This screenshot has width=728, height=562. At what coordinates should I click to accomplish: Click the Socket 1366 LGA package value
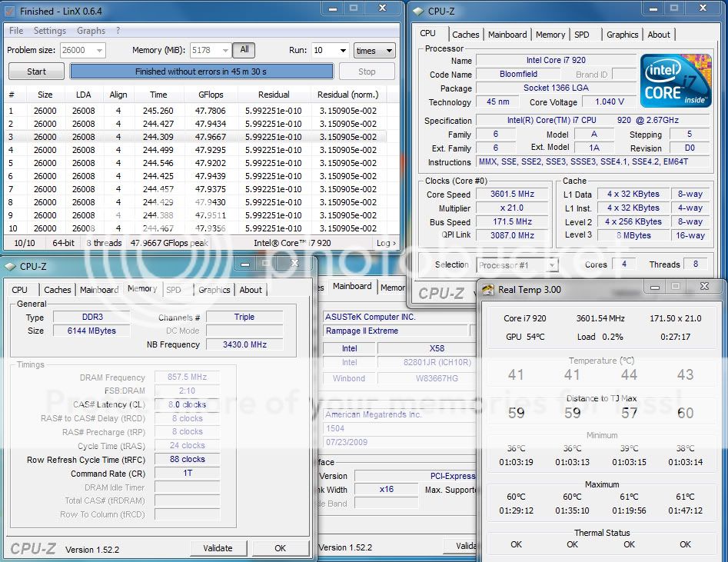tap(556, 88)
